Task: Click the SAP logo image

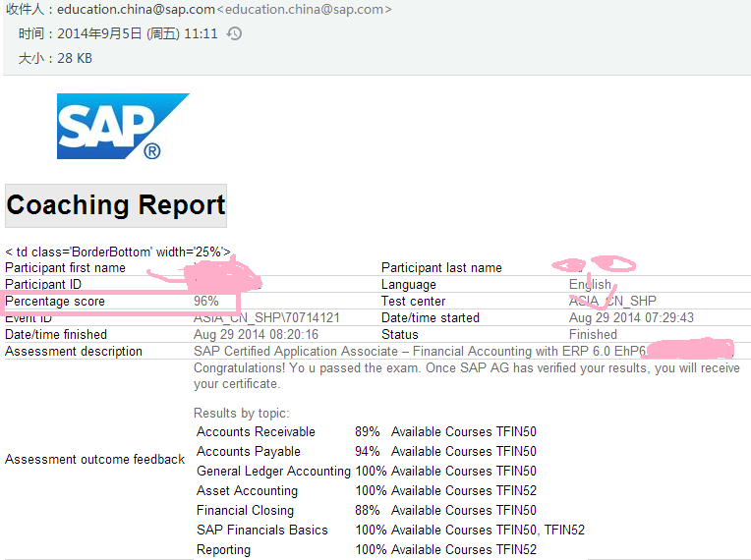Action: (123, 127)
